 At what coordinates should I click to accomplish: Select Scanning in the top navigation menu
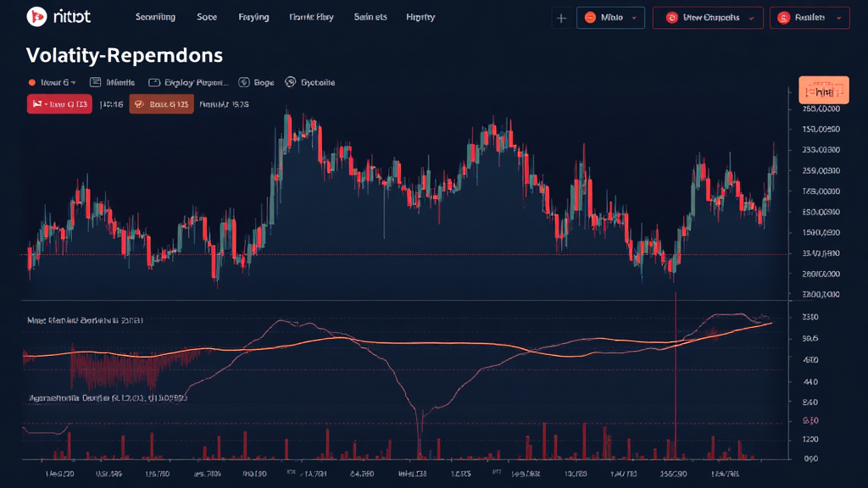click(155, 16)
